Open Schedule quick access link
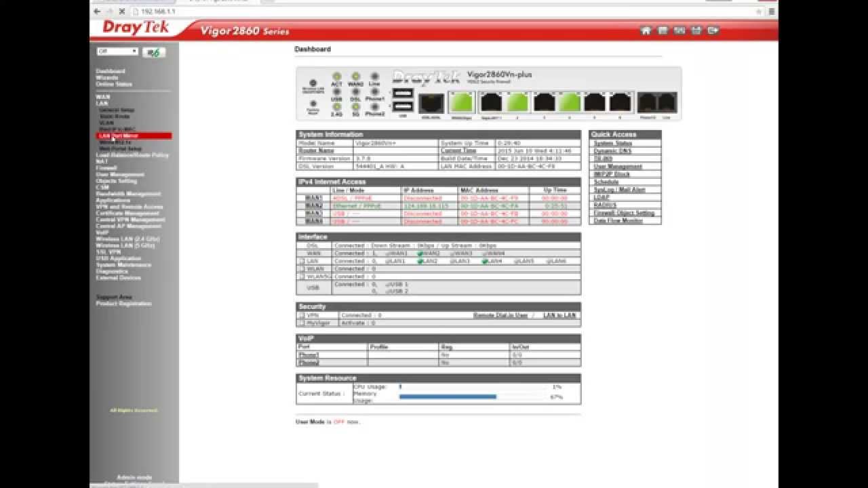This screenshot has width=868, height=488. click(x=606, y=182)
